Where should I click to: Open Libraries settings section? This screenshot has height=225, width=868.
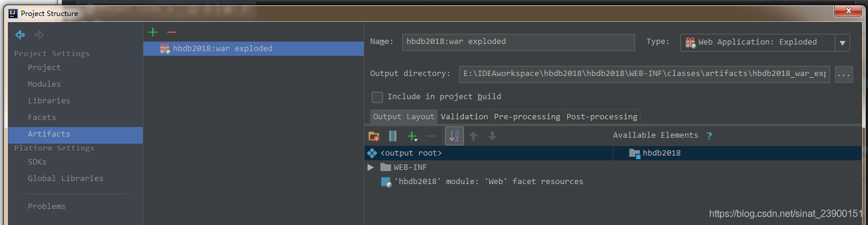click(x=49, y=101)
